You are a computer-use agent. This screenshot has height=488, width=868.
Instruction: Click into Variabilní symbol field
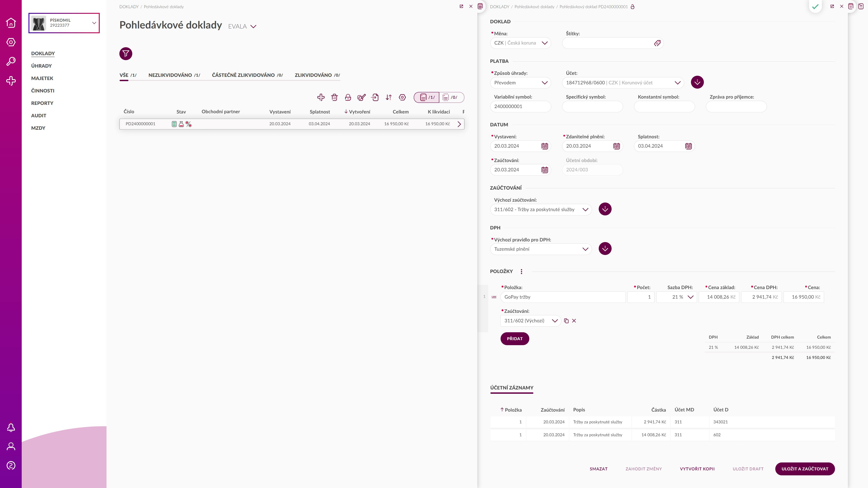click(x=520, y=106)
